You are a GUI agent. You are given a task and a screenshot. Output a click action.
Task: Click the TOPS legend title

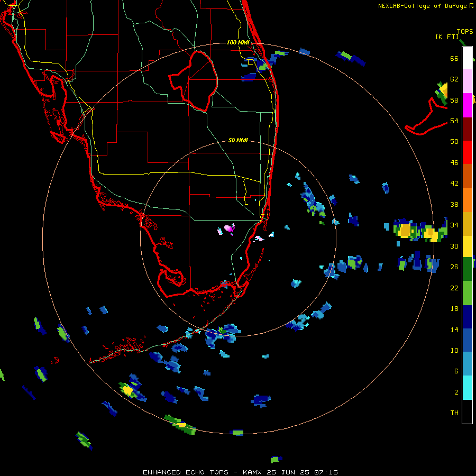pos(465,31)
